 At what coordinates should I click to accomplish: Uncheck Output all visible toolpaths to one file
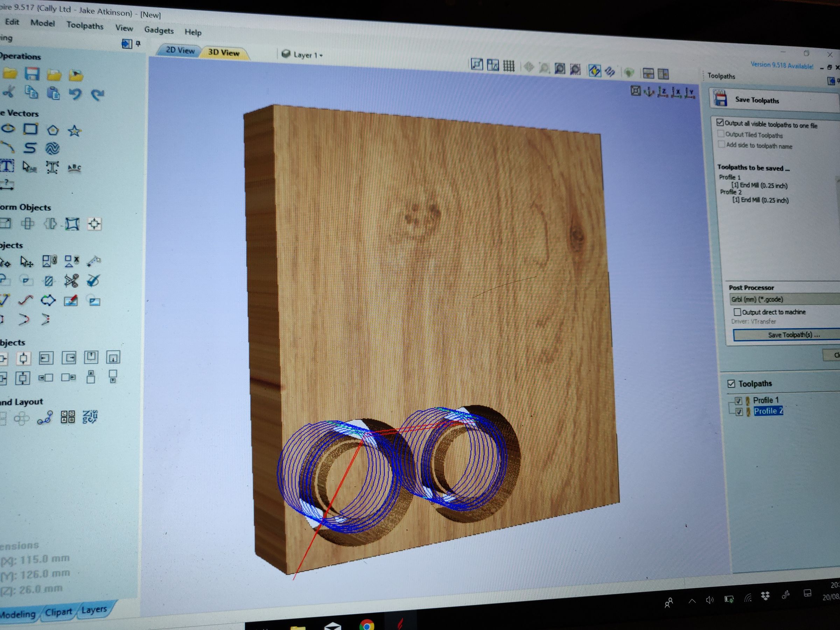(x=721, y=122)
